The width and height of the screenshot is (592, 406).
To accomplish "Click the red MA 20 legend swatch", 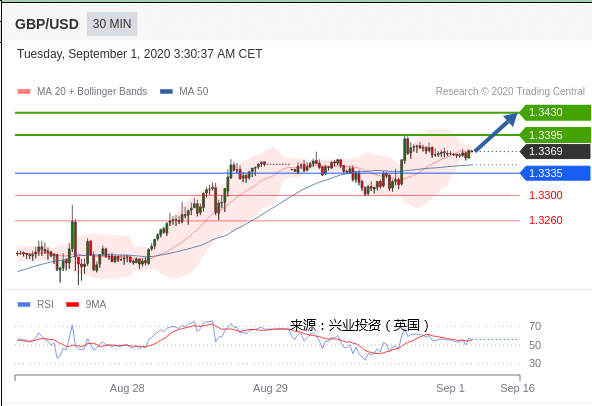I will point(24,91).
